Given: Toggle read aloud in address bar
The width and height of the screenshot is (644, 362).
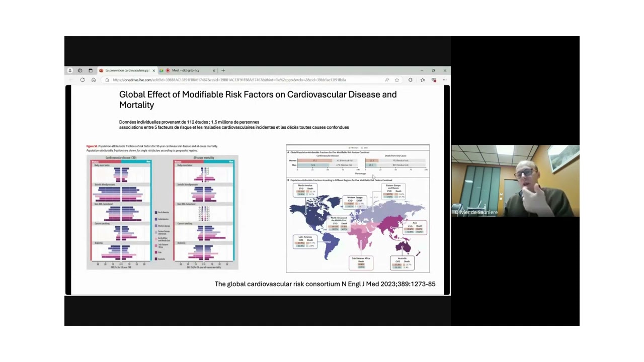Looking at the screenshot, I should (387, 80).
